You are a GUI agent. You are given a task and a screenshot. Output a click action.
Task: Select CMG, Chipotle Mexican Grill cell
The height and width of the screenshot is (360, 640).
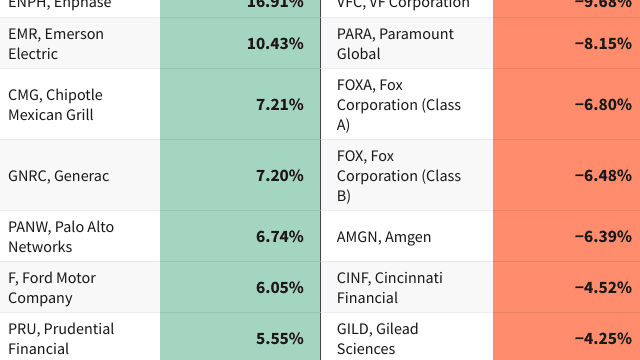(80, 104)
